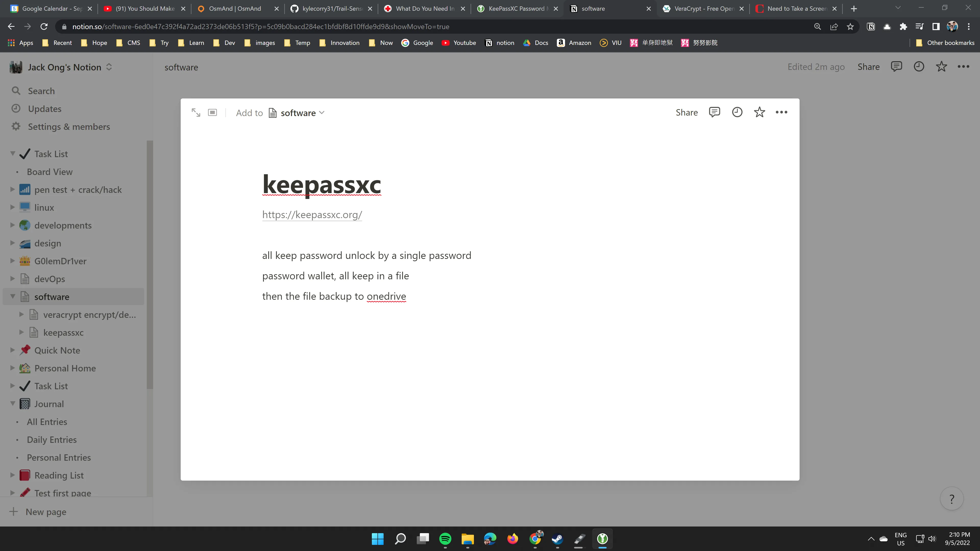Open updates clock icon in top page bar
980x551 pixels.
pos(919,67)
